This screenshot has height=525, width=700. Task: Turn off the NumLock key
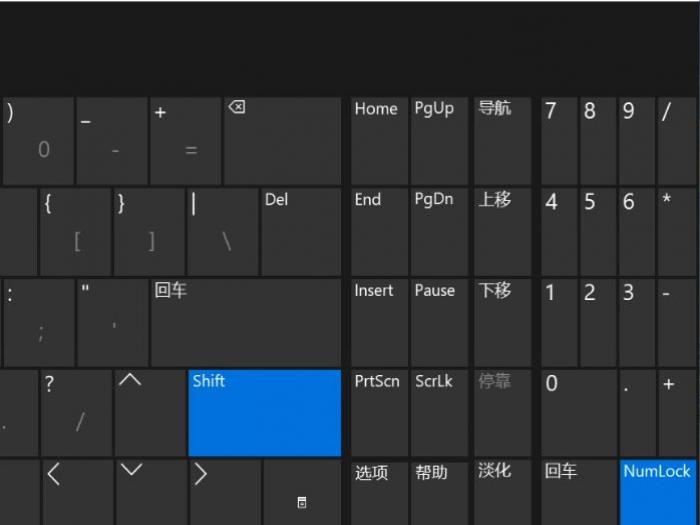pos(657,490)
